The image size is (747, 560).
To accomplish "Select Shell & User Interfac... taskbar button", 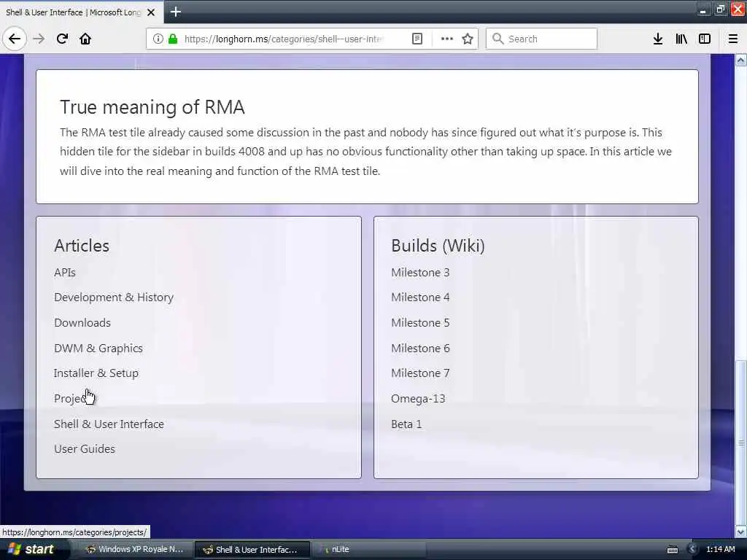I will click(x=252, y=549).
